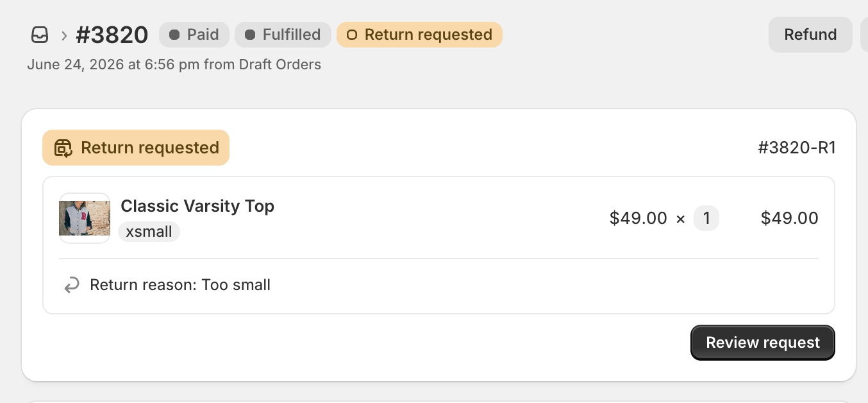Click the Return requested header badge
The height and width of the screenshot is (403, 868).
(x=419, y=35)
